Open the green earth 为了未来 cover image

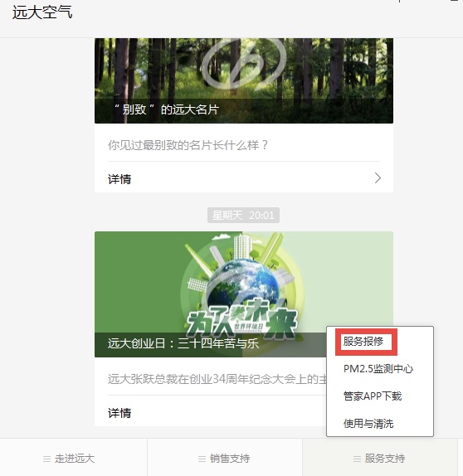click(244, 294)
